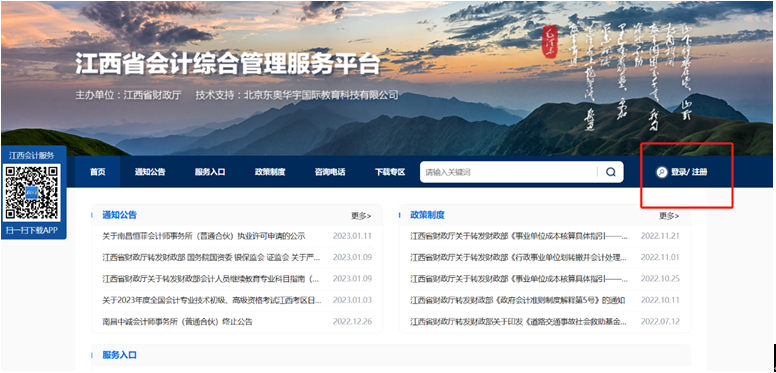The height and width of the screenshot is (373, 776).
Task: Open 登录/注册 link
Action: coord(689,172)
